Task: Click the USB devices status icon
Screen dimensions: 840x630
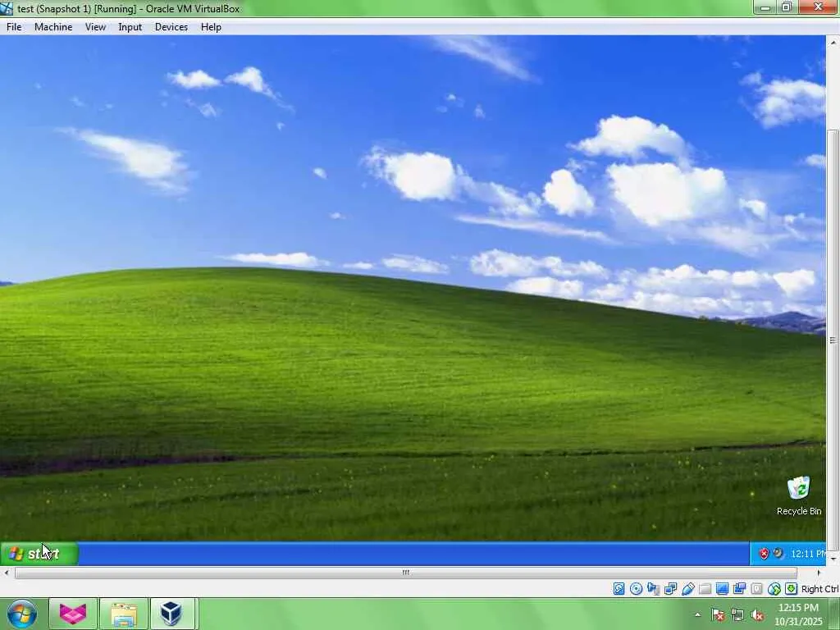Action: pos(688,589)
